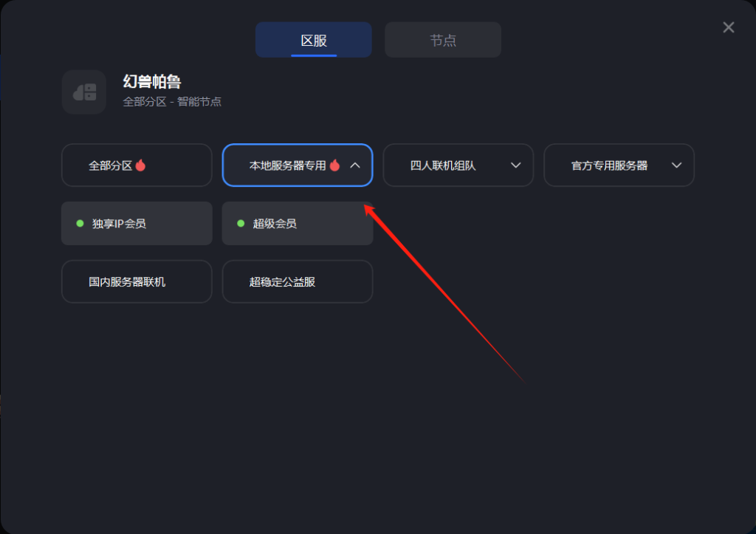Click the 全部分区 - 智能节点 subtitle text
The width and height of the screenshot is (756, 534).
tap(172, 102)
